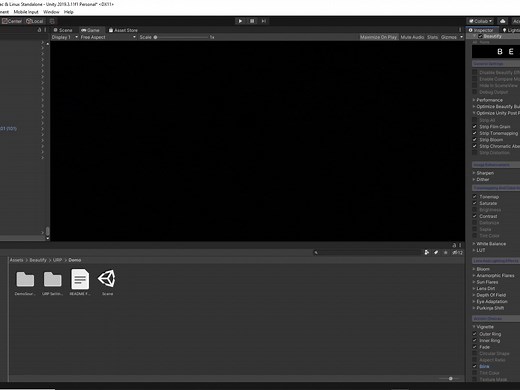Open the Gizmos dropdown arrow

tap(461, 37)
